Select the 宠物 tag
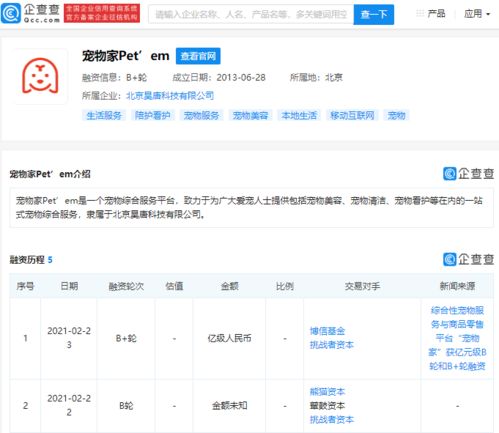The image size is (499, 433). tap(396, 116)
